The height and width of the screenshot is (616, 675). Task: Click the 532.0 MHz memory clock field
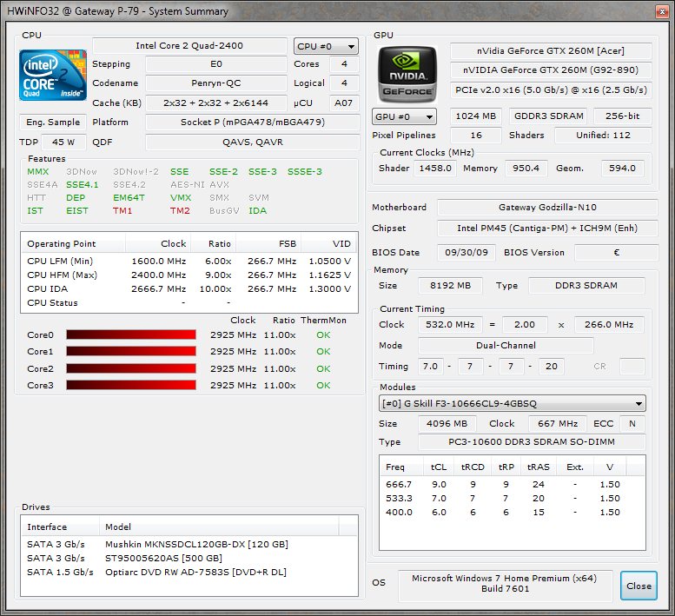(x=450, y=325)
